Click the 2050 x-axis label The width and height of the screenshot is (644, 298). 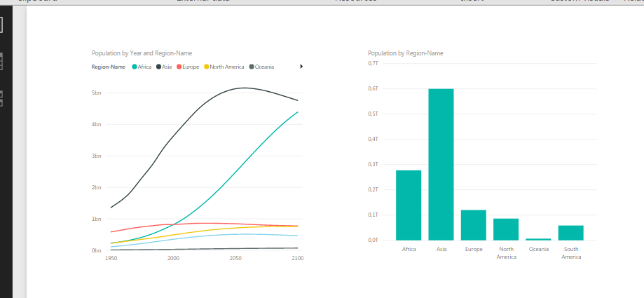coord(235,259)
